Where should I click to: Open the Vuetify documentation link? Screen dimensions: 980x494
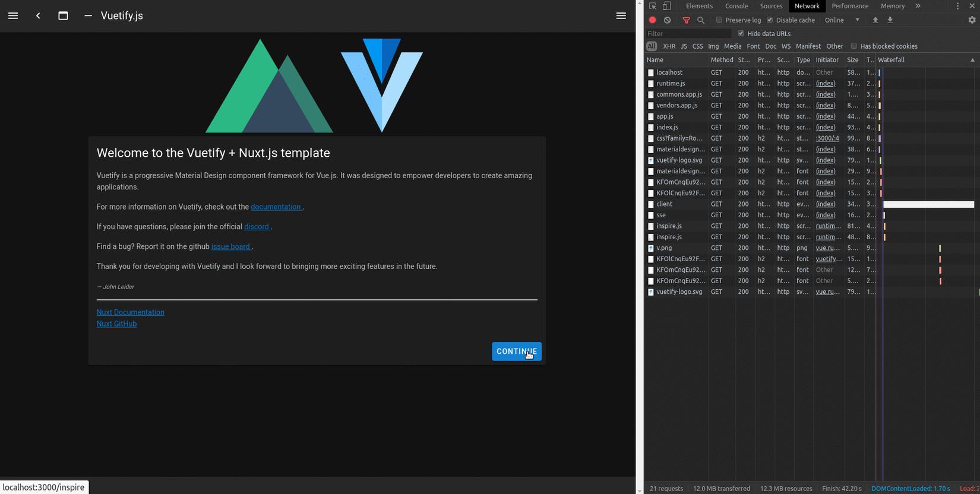click(x=277, y=207)
